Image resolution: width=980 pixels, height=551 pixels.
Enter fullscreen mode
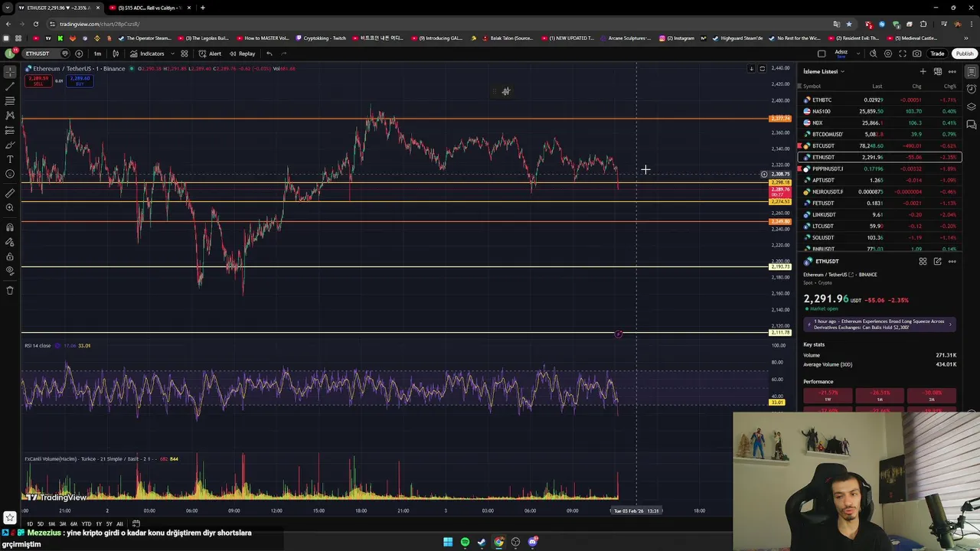[x=903, y=54]
